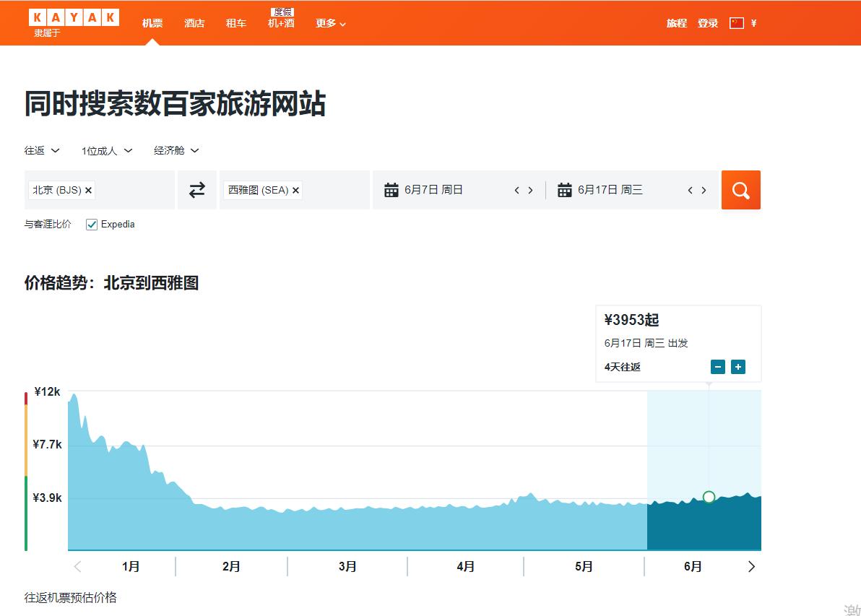Click the KAYAK logo
This screenshot has width=861, height=616.
click(73, 17)
